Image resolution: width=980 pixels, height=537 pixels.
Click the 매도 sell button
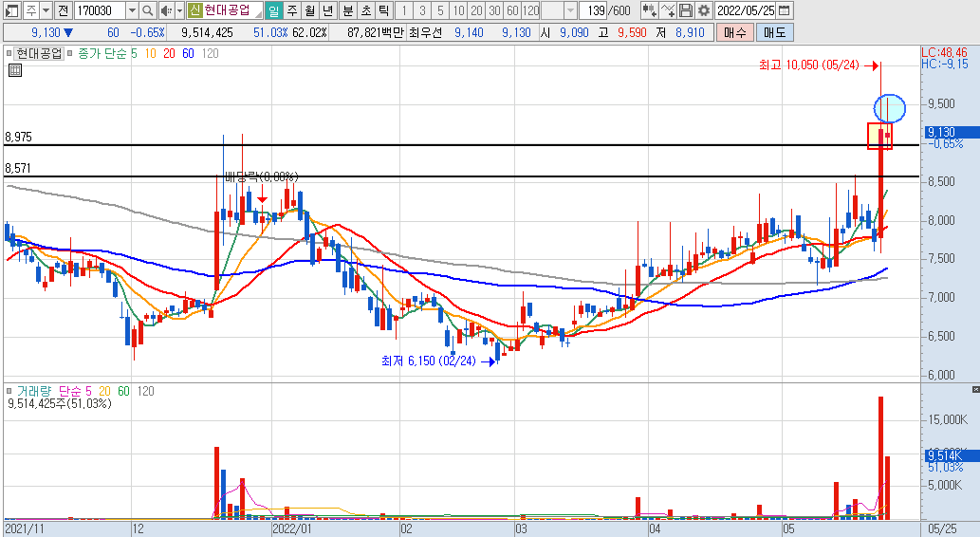click(x=774, y=32)
